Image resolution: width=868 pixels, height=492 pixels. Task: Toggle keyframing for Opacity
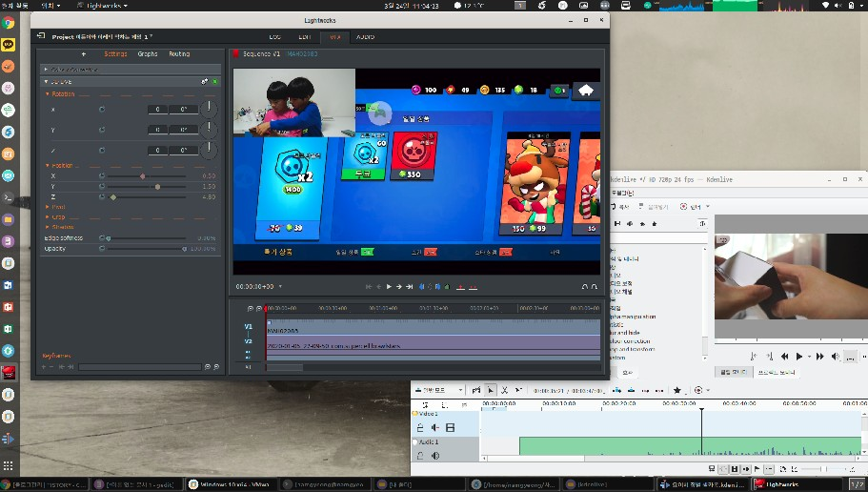point(102,248)
